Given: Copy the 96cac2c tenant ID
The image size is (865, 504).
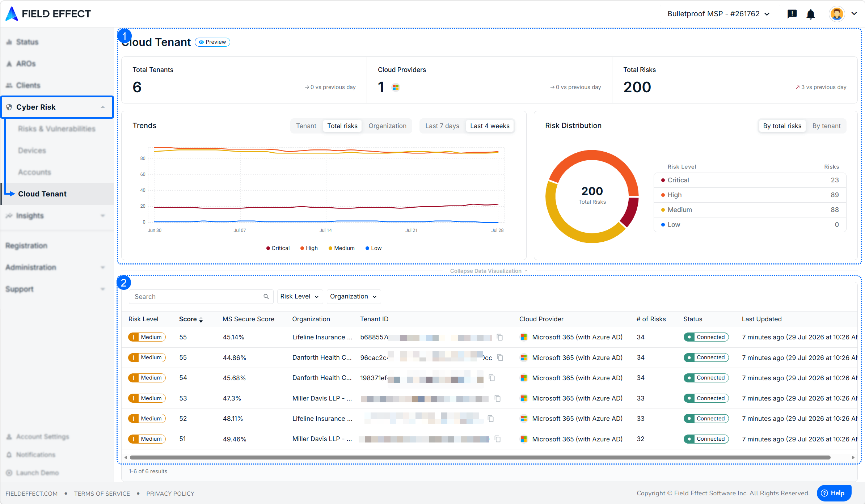Looking at the screenshot, I should click(x=500, y=357).
